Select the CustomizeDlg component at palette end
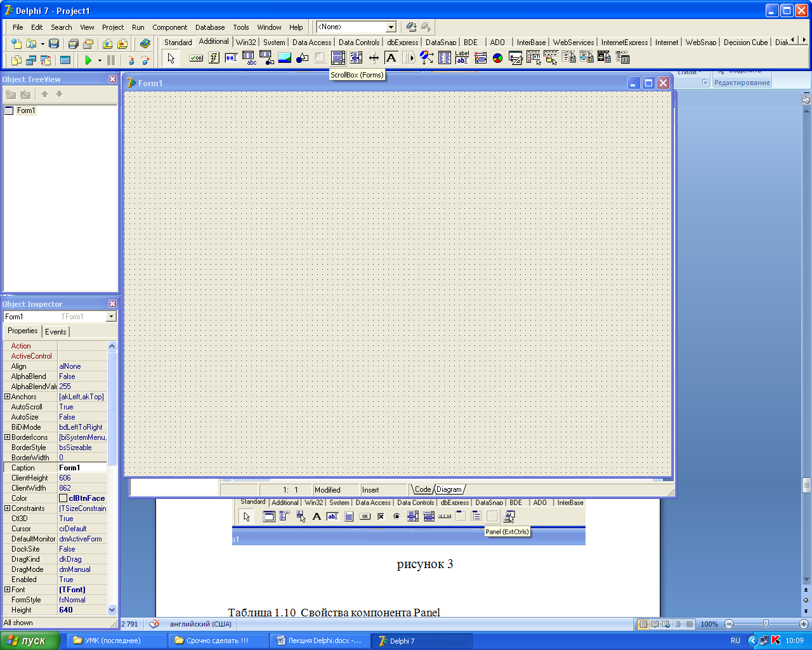Viewport: 812px width, 650px height. click(x=622, y=58)
